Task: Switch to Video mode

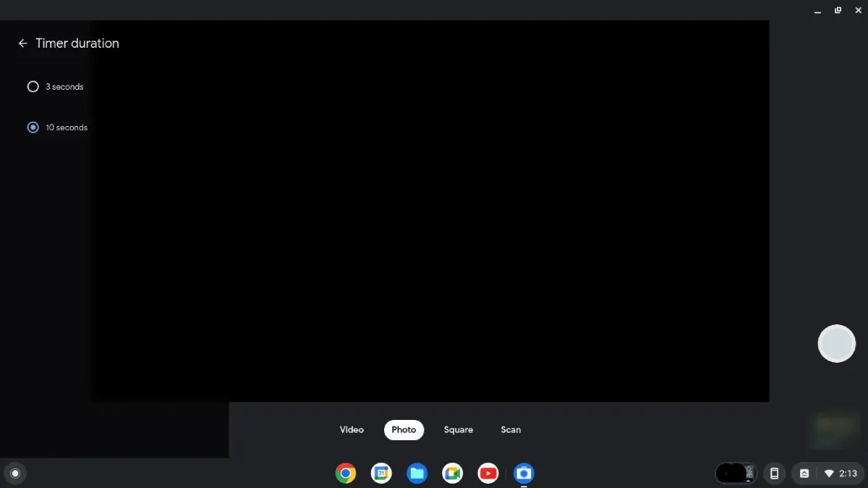Action: coord(352,429)
